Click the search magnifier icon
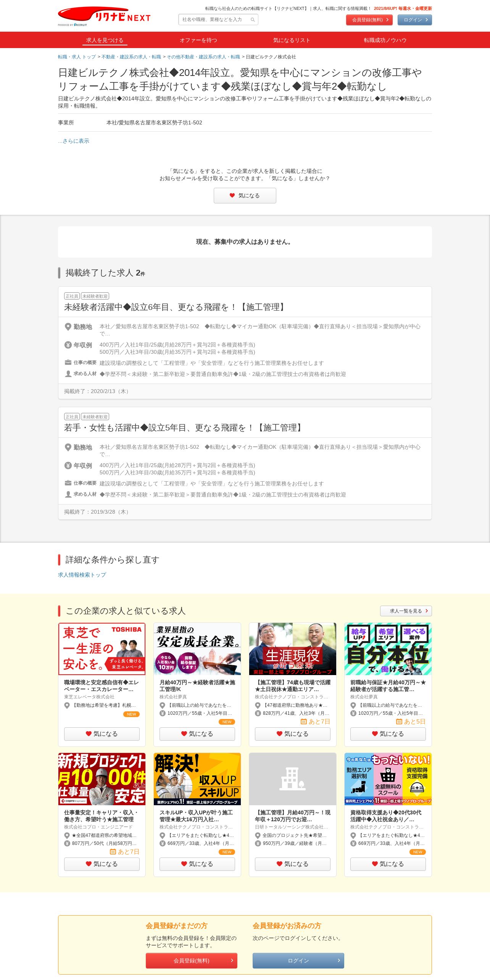The width and height of the screenshot is (490, 980). point(253,20)
